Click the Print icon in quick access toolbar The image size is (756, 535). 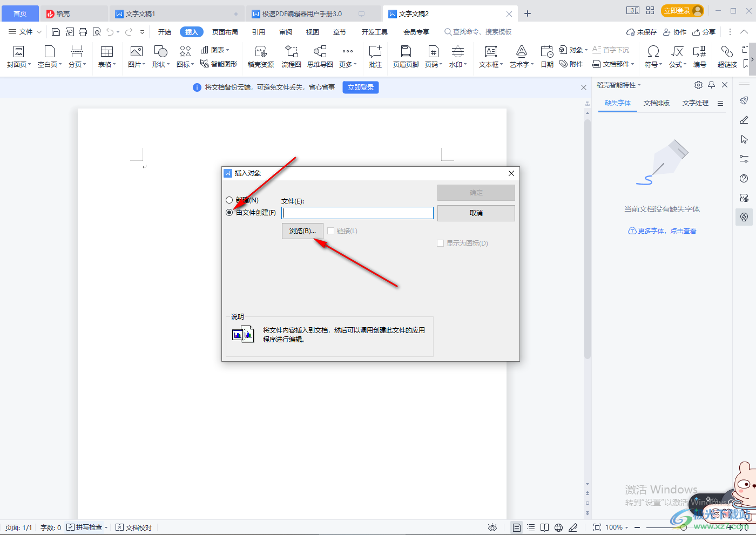coord(83,32)
